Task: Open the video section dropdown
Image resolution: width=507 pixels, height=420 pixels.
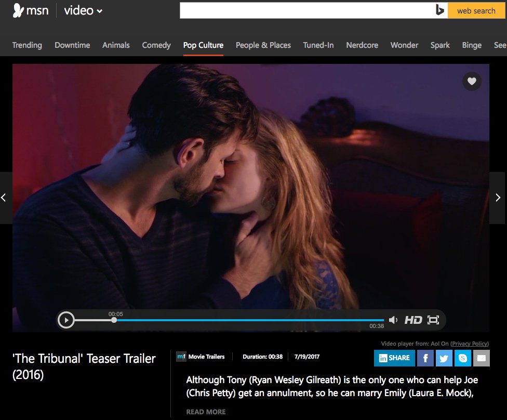Action: click(x=83, y=11)
